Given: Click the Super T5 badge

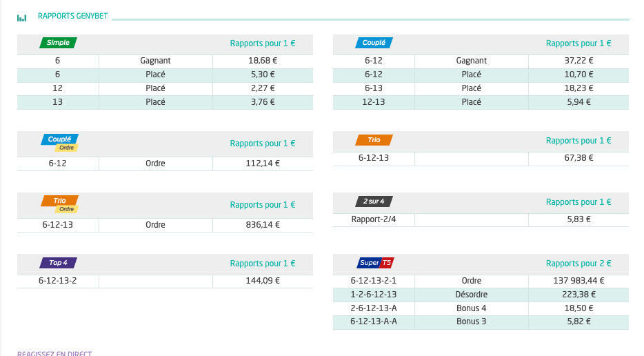Looking at the screenshot, I should [375, 263].
